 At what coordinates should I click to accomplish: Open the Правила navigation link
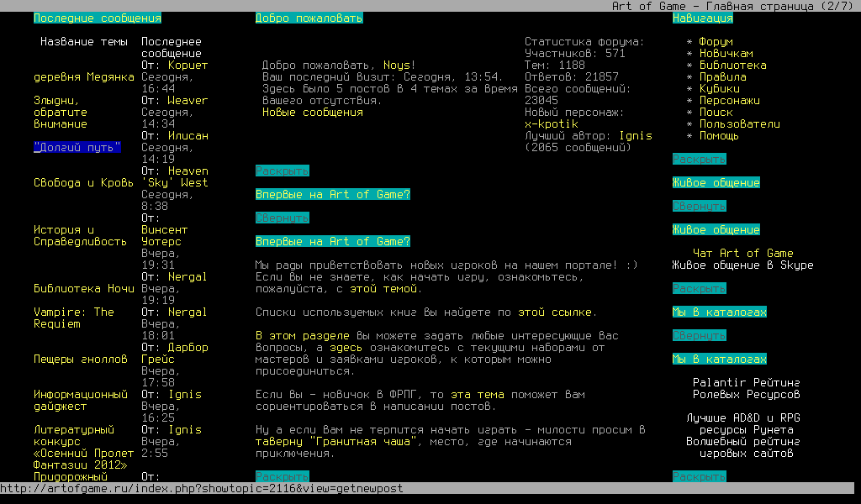click(722, 76)
